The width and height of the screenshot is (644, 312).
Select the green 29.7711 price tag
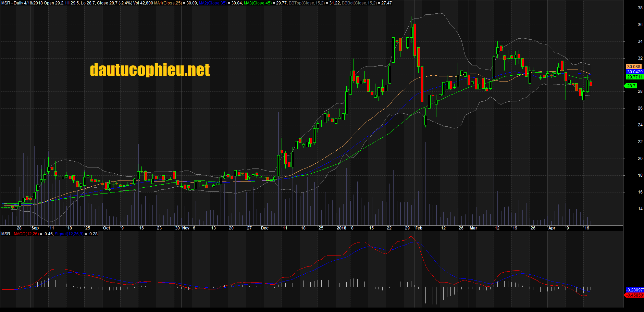635,77
